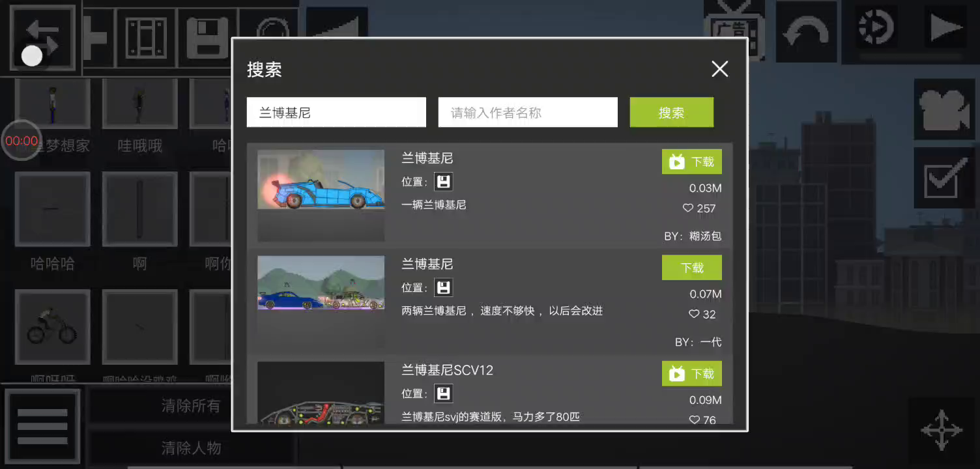Select the bicycle item in the item grid
Screen dimensions: 980x469
tap(52, 326)
